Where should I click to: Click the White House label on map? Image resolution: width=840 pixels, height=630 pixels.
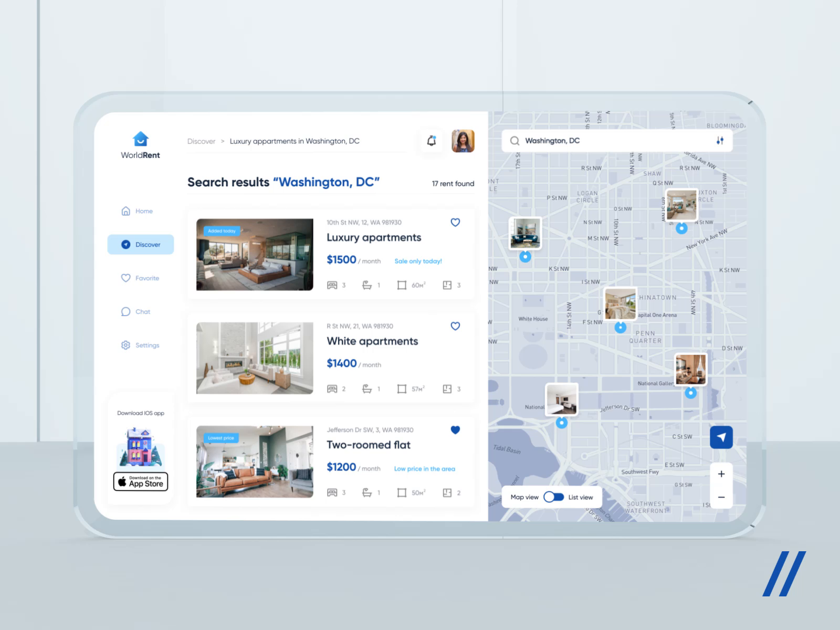(533, 319)
